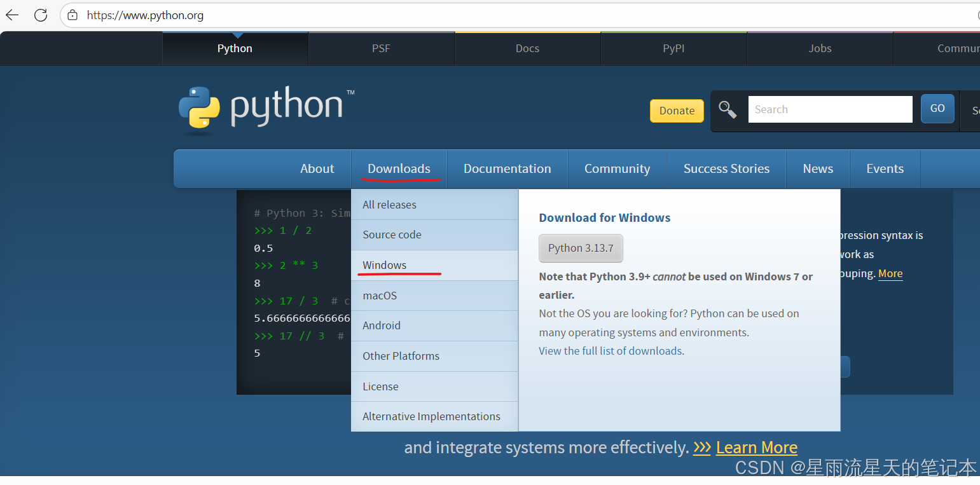Open the Events navigation menu
This screenshot has height=485, width=980.
tap(885, 168)
